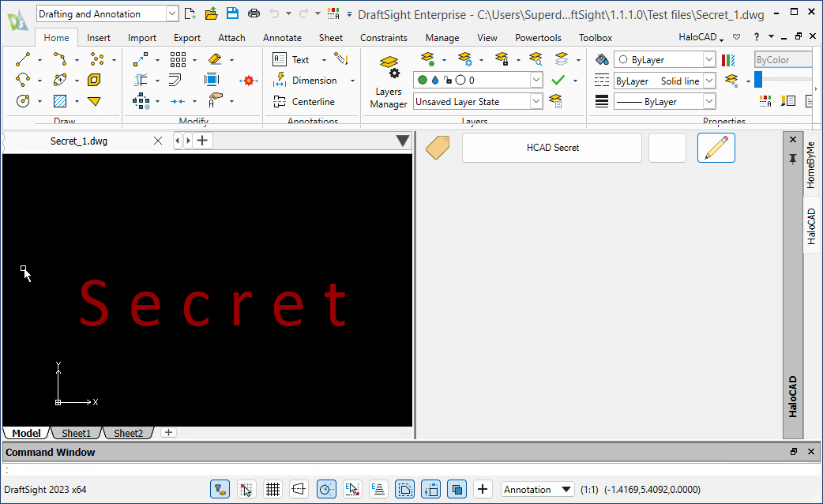The width and height of the screenshot is (823, 504).
Task: Toggle Ortho mode in status bar
Action: click(299, 489)
